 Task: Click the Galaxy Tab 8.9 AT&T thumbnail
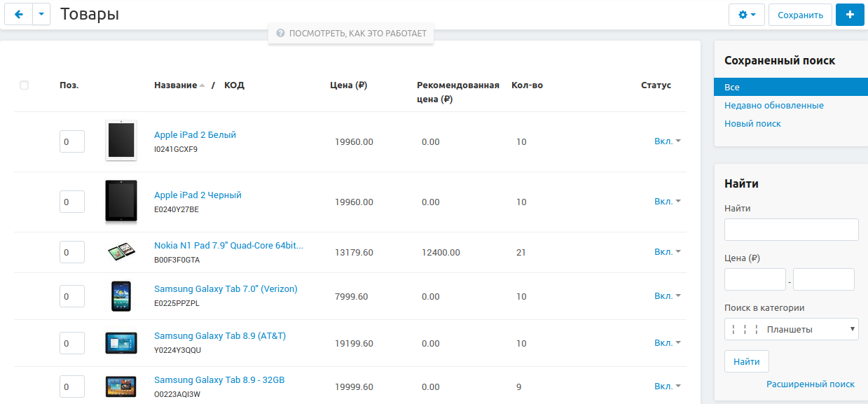pos(121,343)
